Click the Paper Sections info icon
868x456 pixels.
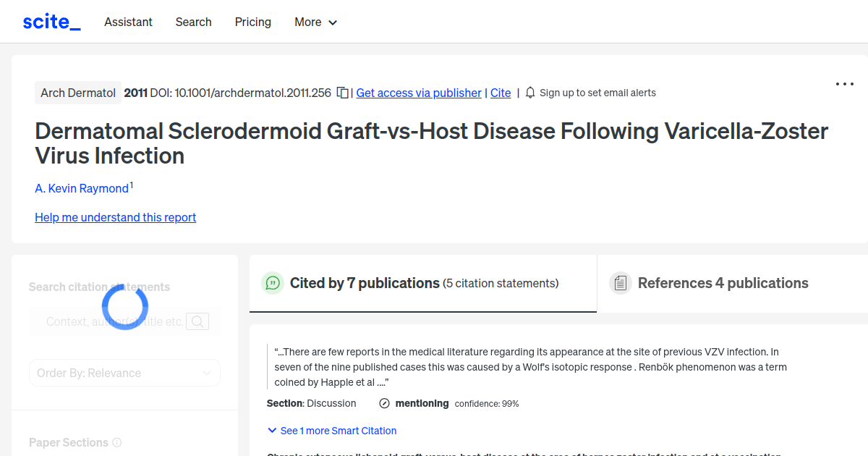click(x=117, y=442)
